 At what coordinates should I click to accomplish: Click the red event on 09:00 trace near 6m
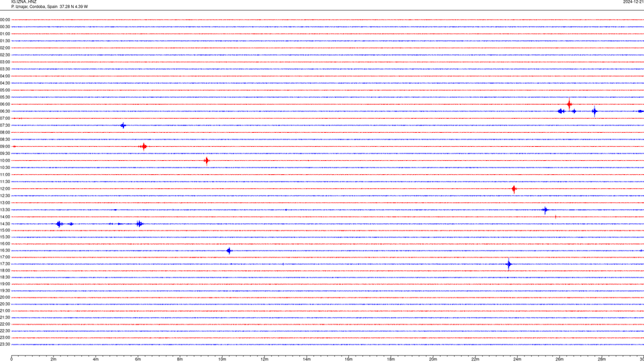point(144,147)
